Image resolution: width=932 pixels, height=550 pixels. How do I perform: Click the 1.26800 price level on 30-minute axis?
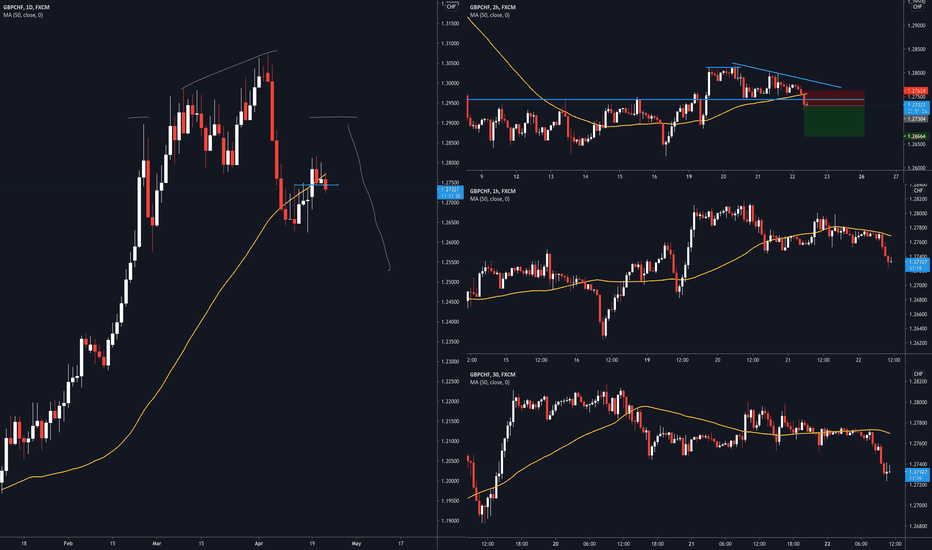point(917,526)
